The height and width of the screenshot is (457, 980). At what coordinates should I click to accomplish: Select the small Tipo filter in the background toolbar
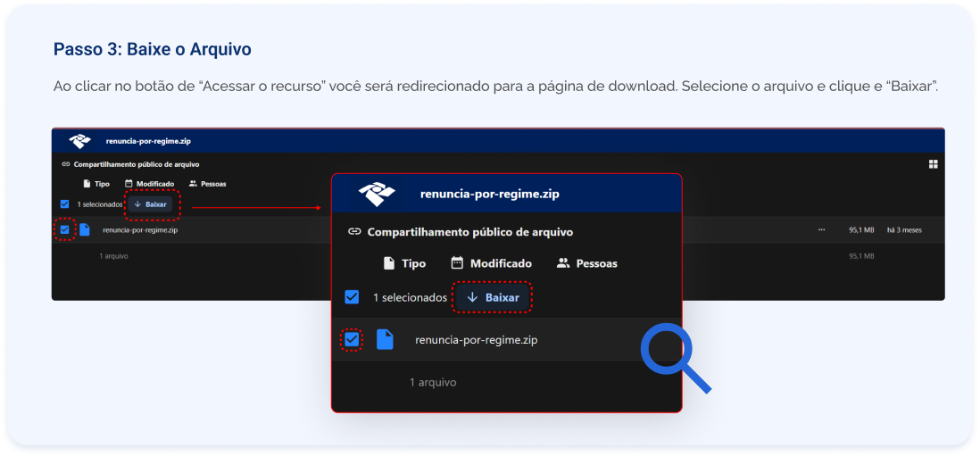(x=96, y=184)
